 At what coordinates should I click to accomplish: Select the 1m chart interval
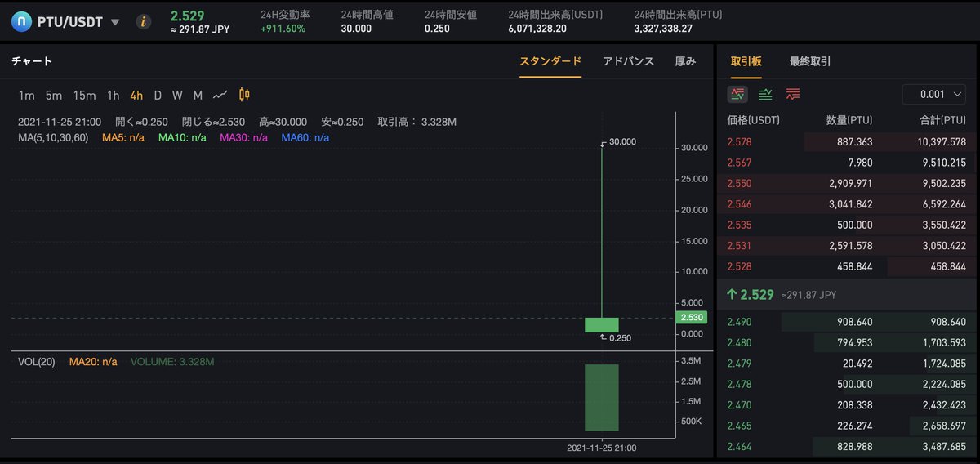click(27, 95)
